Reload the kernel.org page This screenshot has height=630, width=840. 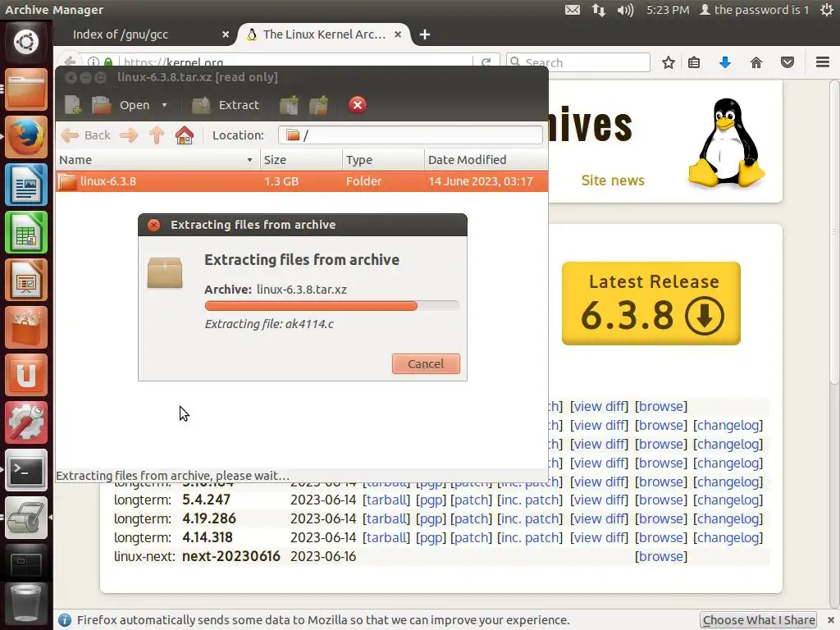point(486,62)
